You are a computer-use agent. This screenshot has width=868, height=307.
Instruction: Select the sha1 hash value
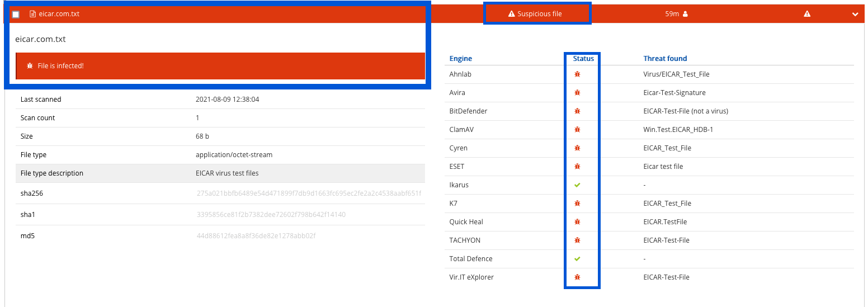click(x=271, y=215)
